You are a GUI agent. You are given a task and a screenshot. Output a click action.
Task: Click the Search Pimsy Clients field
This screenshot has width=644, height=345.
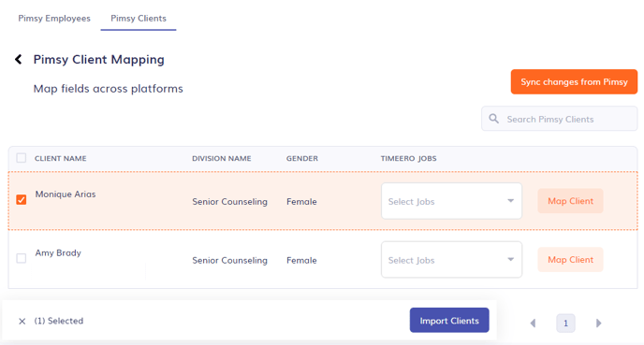click(x=560, y=119)
